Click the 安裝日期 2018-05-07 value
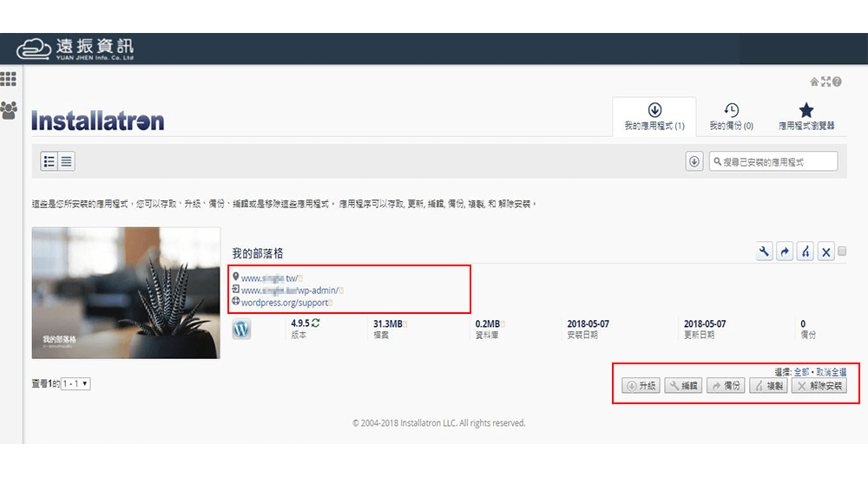The image size is (868, 477). coord(588,323)
